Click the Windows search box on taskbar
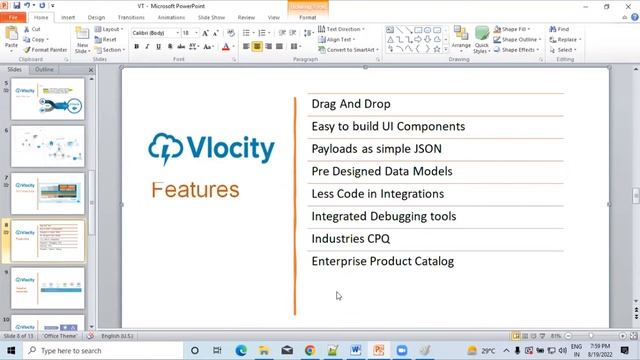 coord(102,351)
